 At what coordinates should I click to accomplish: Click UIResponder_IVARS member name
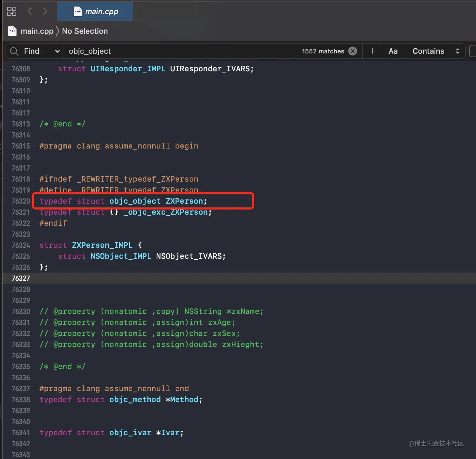tap(210, 69)
